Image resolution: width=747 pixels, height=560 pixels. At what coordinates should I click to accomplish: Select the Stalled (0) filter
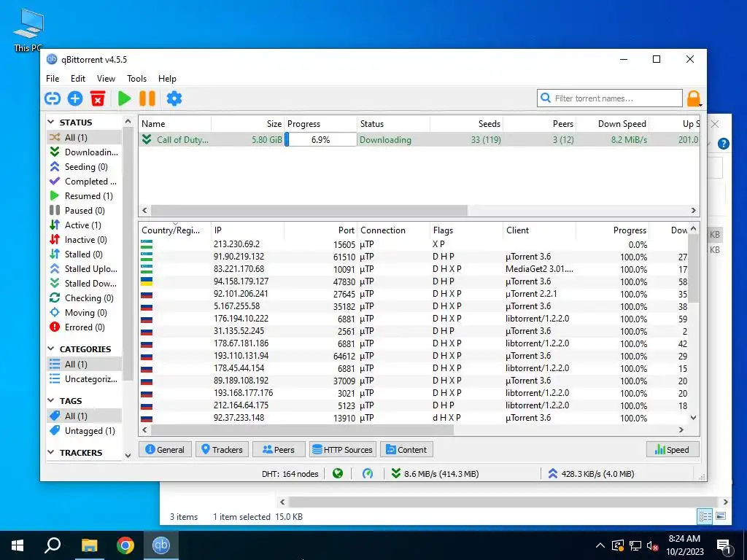coord(84,254)
